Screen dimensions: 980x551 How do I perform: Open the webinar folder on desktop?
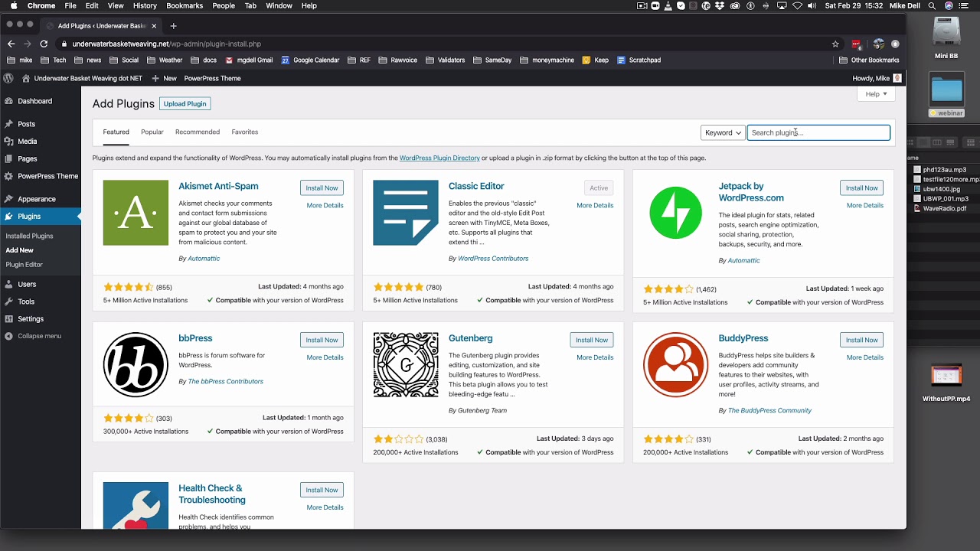point(946,96)
